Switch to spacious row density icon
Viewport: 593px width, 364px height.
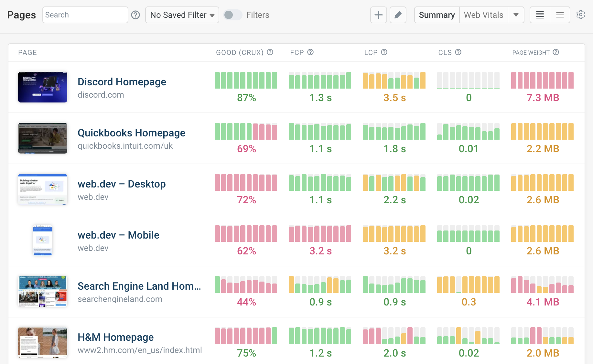pyautogui.click(x=560, y=15)
